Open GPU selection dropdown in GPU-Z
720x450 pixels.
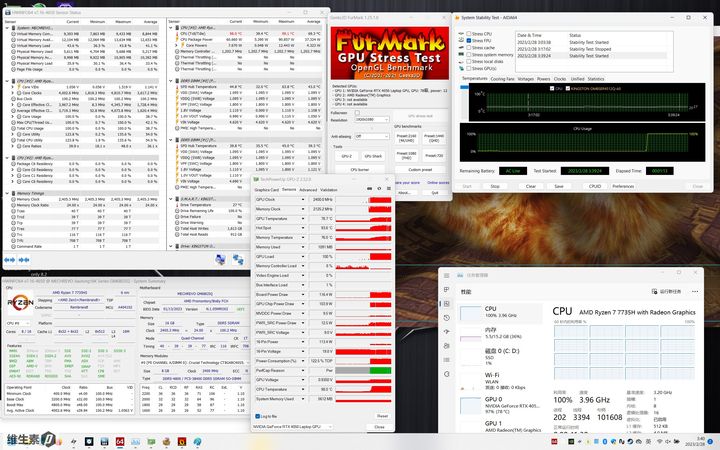coord(292,427)
